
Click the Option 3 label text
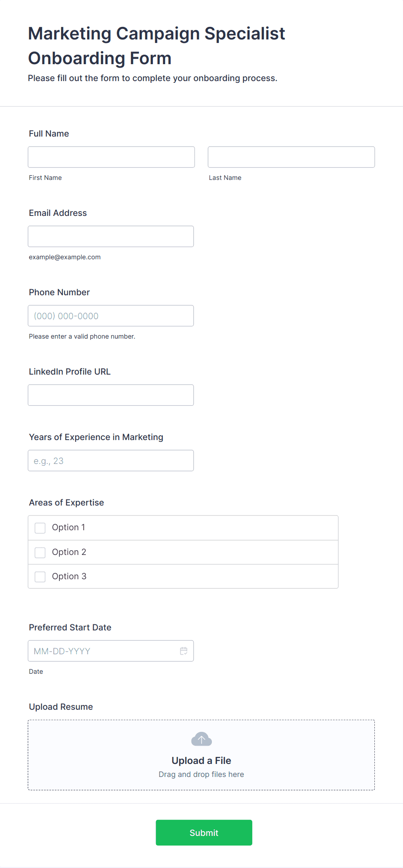click(69, 576)
